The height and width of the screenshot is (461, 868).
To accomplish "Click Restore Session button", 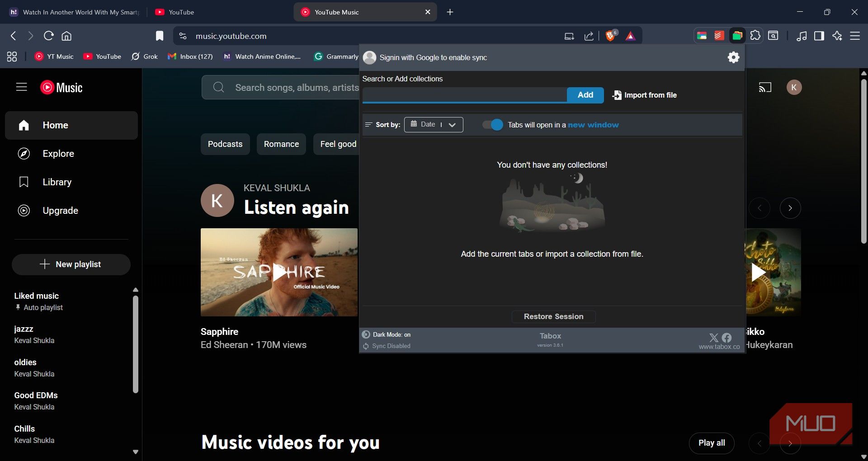I will (x=553, y=316).
